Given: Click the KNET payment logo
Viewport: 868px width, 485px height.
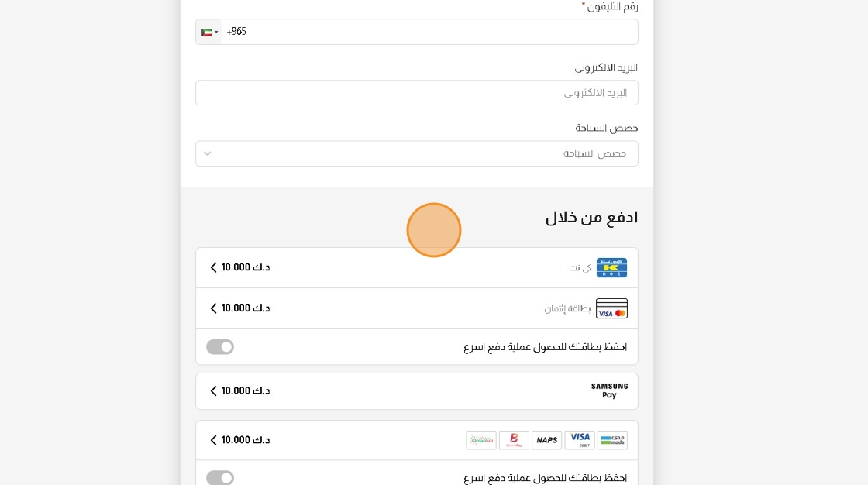Looking at the screenshot, I should (611, 267).
